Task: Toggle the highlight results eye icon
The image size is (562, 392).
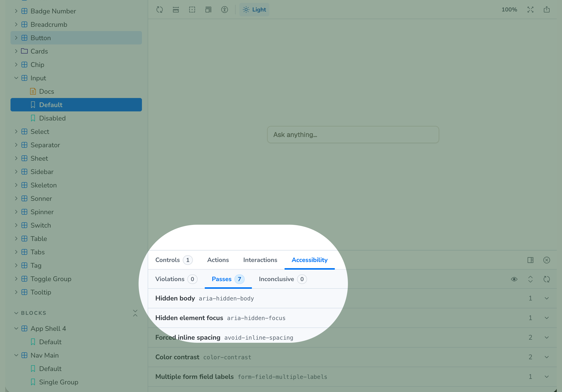Action: pos(514,279)
